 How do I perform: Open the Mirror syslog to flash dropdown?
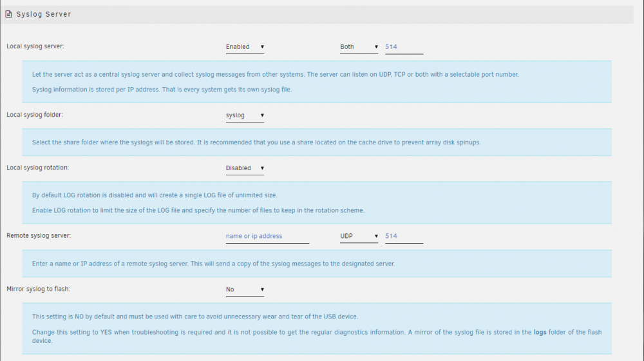click(245, 289)
